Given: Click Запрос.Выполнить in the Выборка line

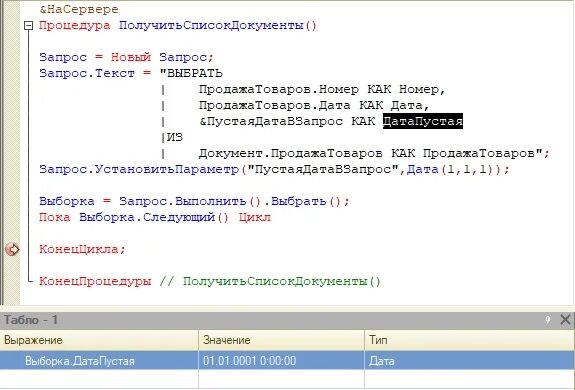Looking at the screenshot, I should coord(182,201).
